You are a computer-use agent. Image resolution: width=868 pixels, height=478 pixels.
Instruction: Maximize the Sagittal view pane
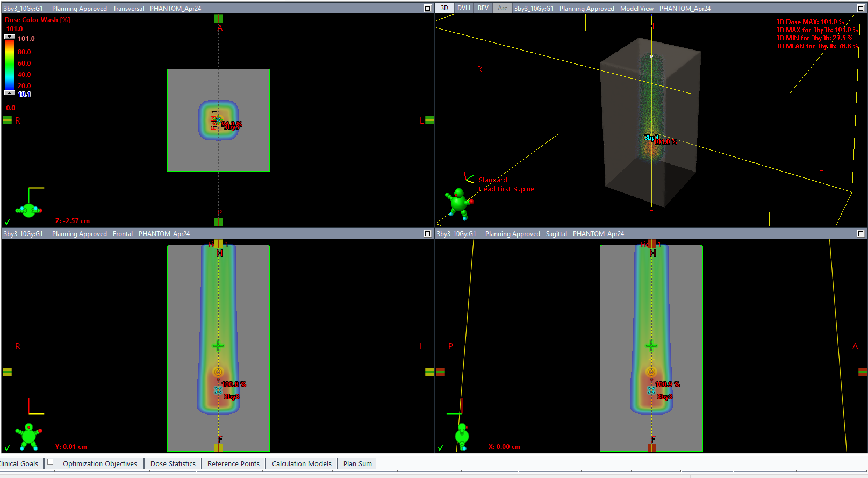(860, 233)
